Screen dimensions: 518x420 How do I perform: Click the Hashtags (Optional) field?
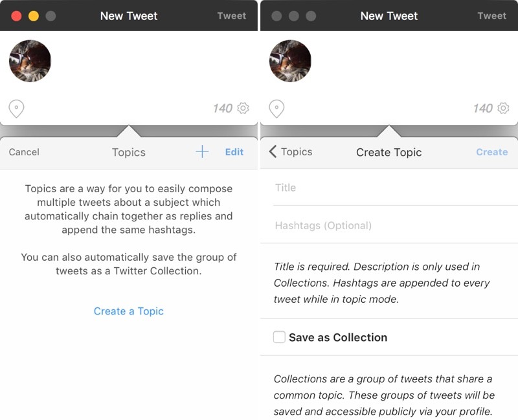point(388,226)
